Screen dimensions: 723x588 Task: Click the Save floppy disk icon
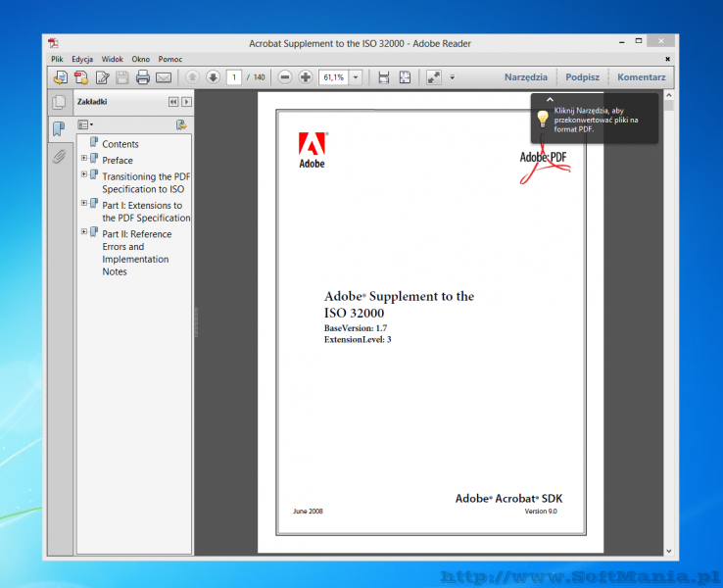point(122,77)
